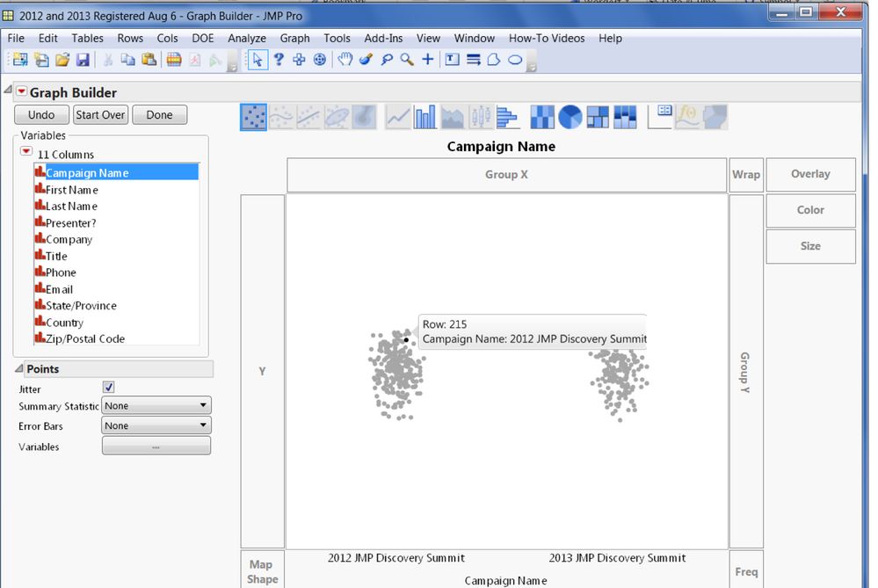The width and height of the screenshot is (878, 588).
Task: Choose the Line of Fit element icon
Action: coord(308,118)
